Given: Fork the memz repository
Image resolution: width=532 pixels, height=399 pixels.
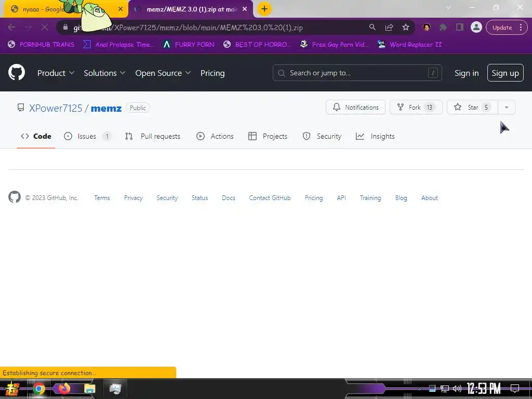Looking at the screenshot, I should 416,107.
